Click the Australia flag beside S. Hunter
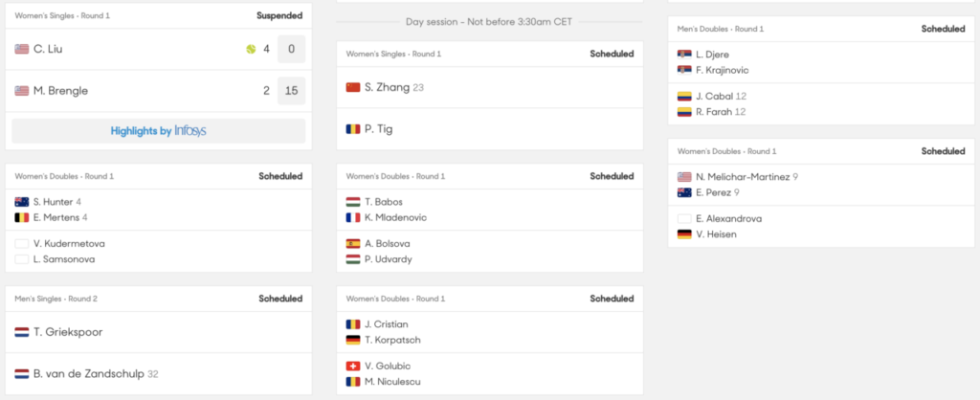 click(x=22, y=202)
